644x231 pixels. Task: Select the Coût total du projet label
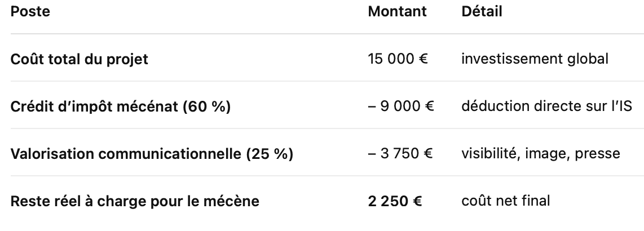pos(80,59)
